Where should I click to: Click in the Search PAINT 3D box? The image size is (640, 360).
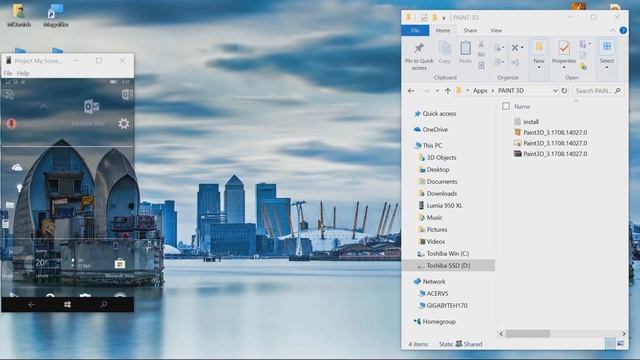[599, 91]
